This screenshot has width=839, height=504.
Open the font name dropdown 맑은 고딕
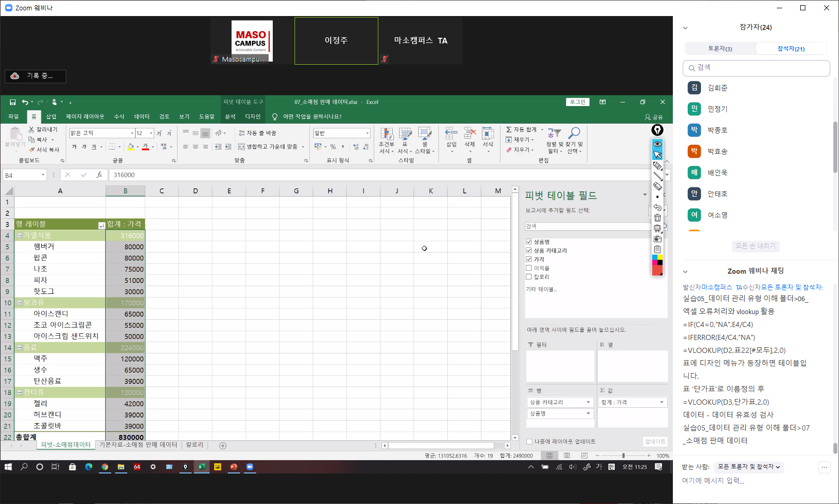(x=132, y=134)
